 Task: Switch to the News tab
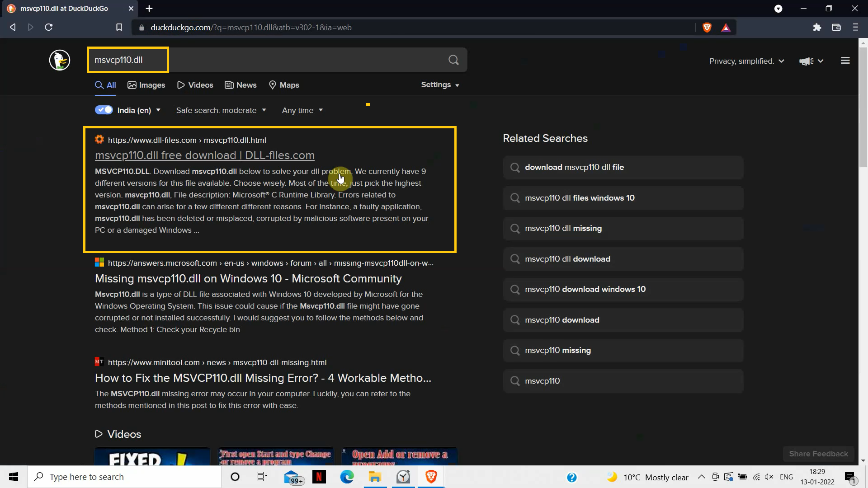[240, 85]
